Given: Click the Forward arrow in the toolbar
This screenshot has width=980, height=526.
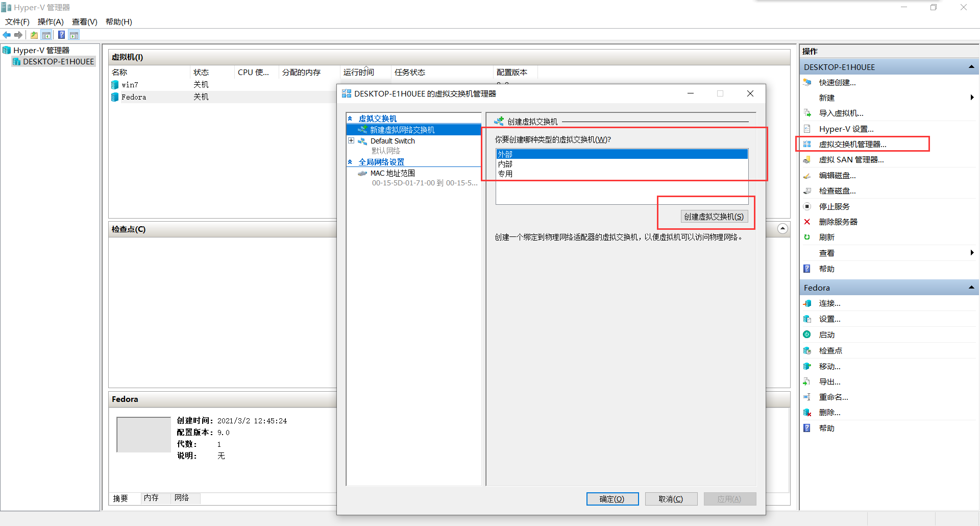Looking at the screenshot, I should [x=18, y=35].
